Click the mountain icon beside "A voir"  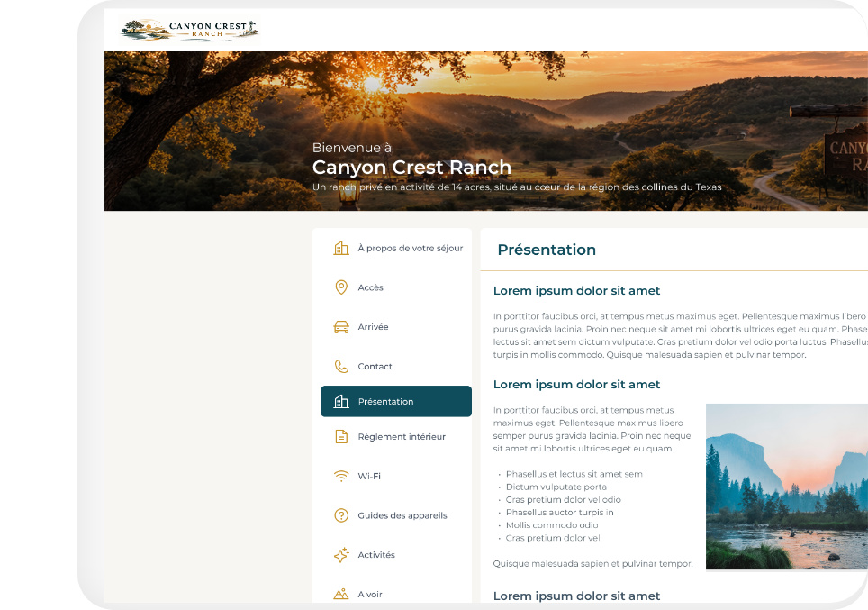pos(341,594)
